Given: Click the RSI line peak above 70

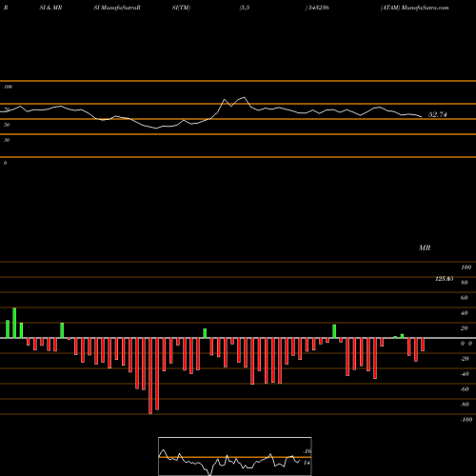Looking at the screenshot, I should tap(244, 97).
